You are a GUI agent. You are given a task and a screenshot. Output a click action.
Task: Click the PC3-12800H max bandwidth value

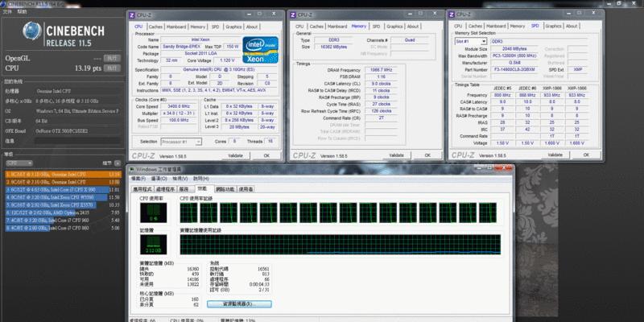(x=514, y=56)
